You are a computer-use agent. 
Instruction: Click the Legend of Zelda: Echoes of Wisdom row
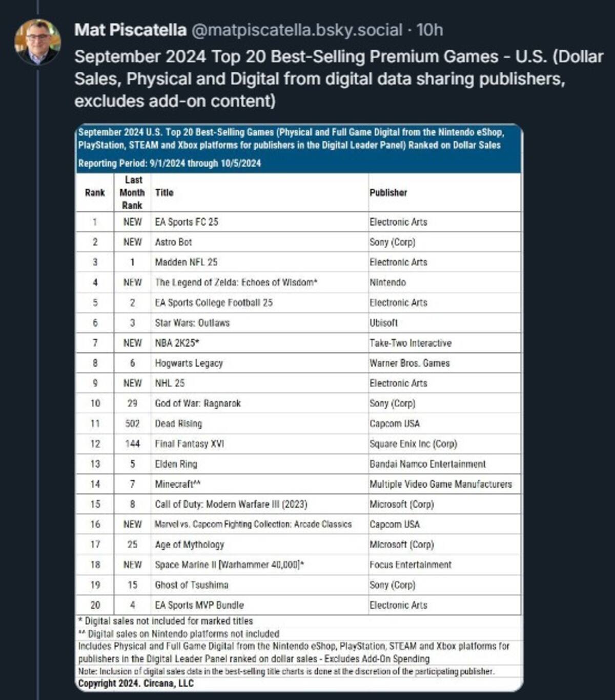coord(298,283)
